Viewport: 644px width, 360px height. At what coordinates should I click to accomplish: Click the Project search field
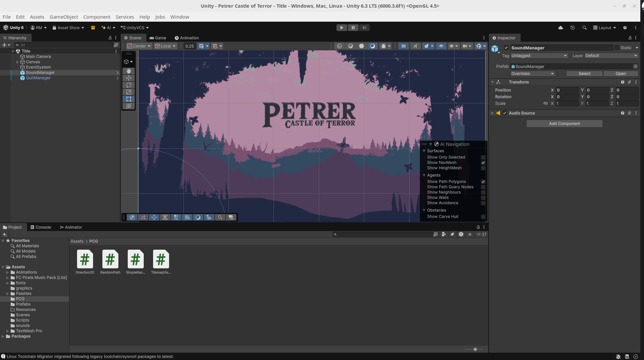pyautogui.click(x=383, y=234)
